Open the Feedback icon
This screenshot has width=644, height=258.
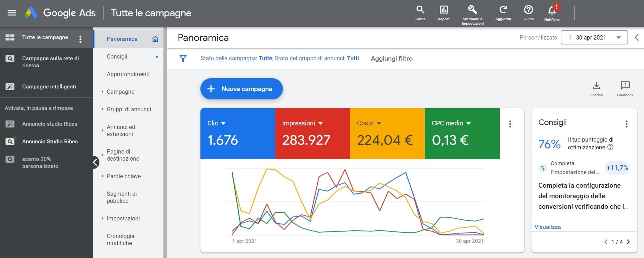coord(625,86)
